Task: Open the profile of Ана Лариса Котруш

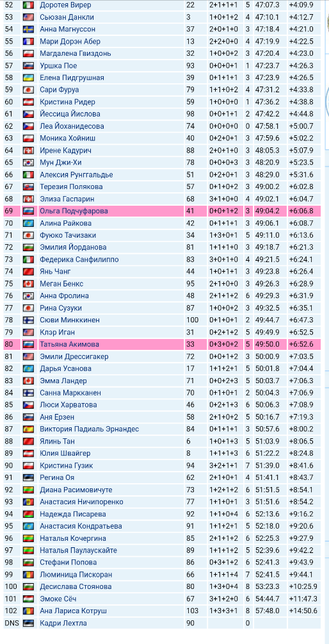Action: tap(74, 611)
